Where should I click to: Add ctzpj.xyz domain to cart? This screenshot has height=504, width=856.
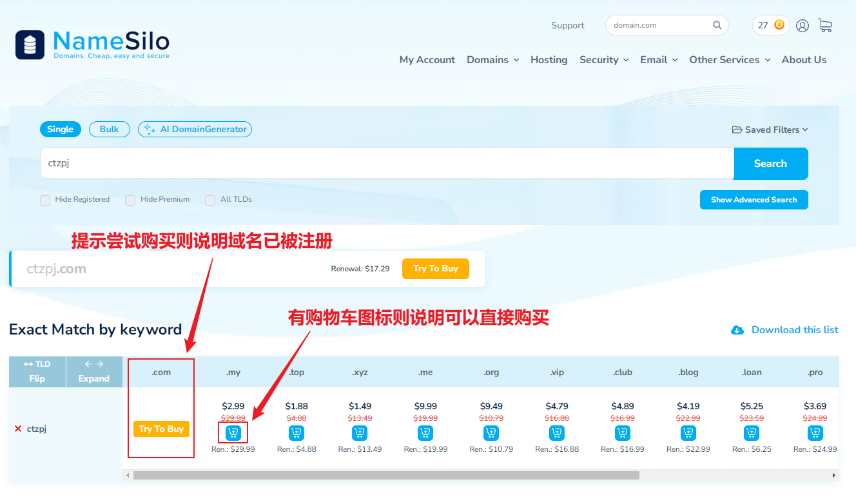[x=360, y=433]
